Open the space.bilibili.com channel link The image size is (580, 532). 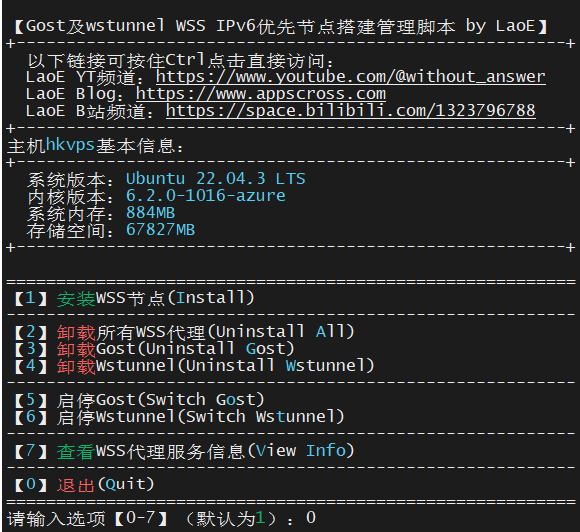tap(351, 111)
